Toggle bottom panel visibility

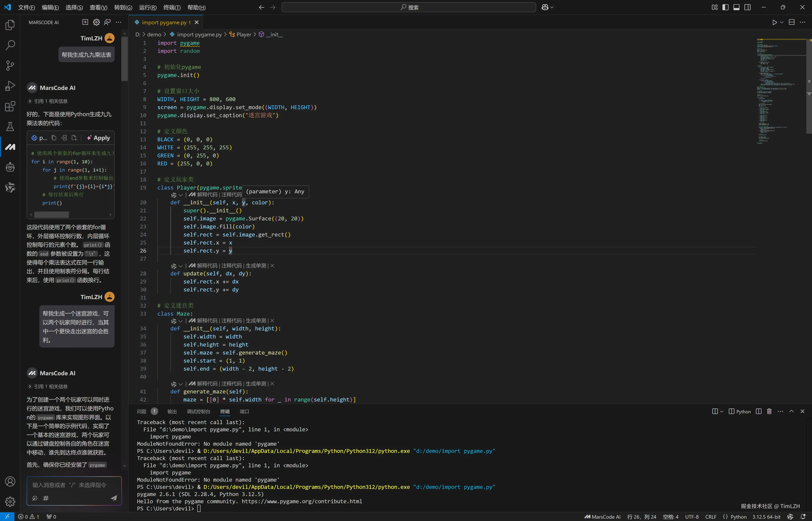[736, 7]
